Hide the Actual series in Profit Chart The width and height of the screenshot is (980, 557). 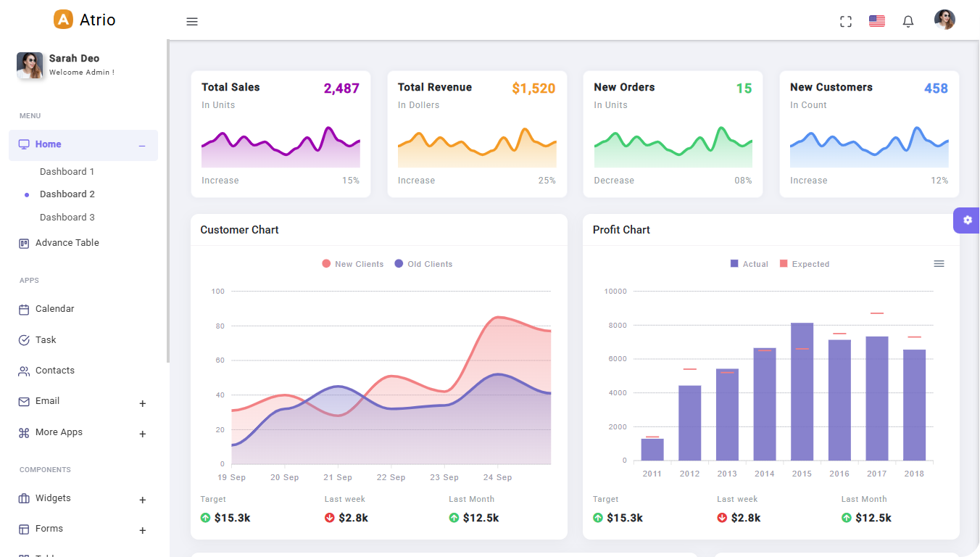[749, 264]
